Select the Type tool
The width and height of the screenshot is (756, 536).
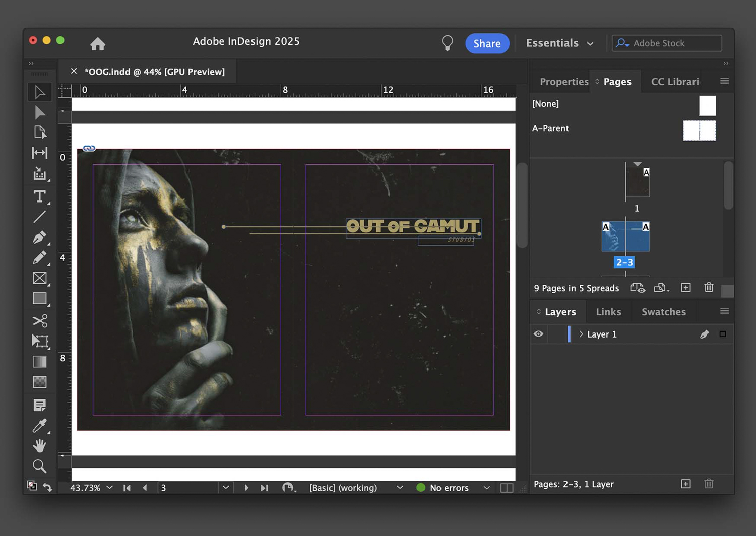[x=39, y=196]
